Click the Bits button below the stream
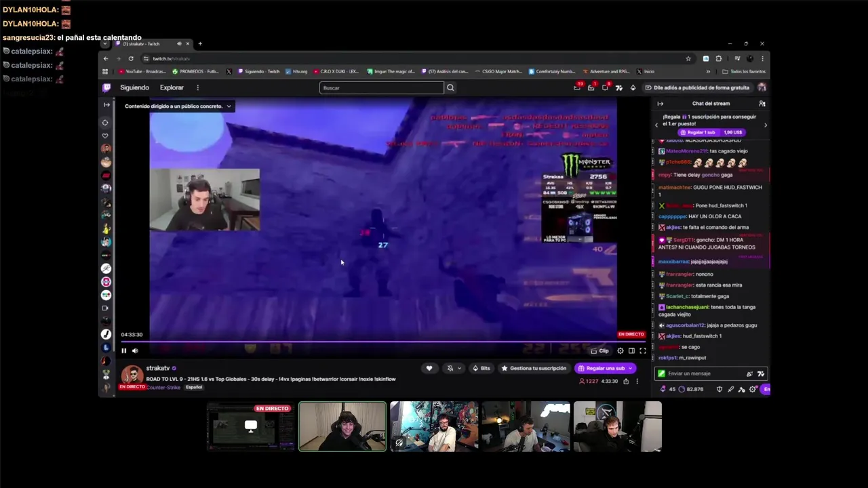Viewport: 868px width, 488px height. [x=481, y=368]
